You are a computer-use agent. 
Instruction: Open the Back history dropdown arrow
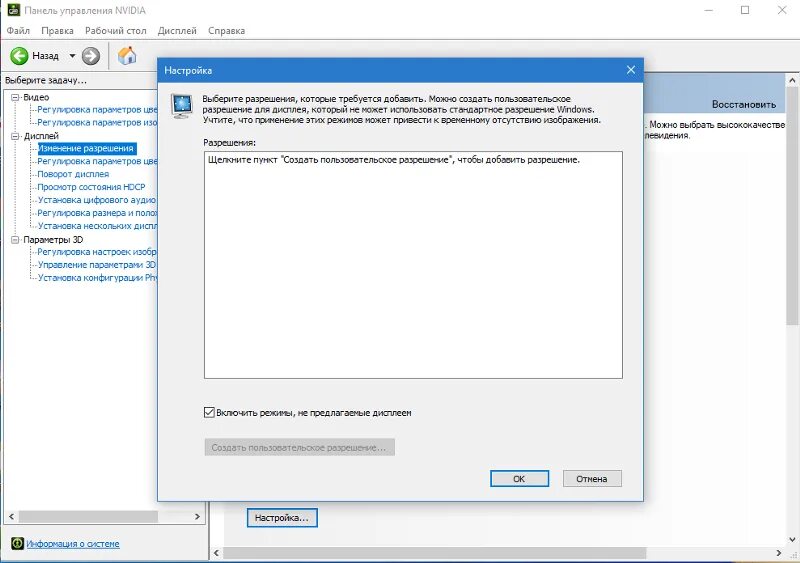click(x=72, y=56)
